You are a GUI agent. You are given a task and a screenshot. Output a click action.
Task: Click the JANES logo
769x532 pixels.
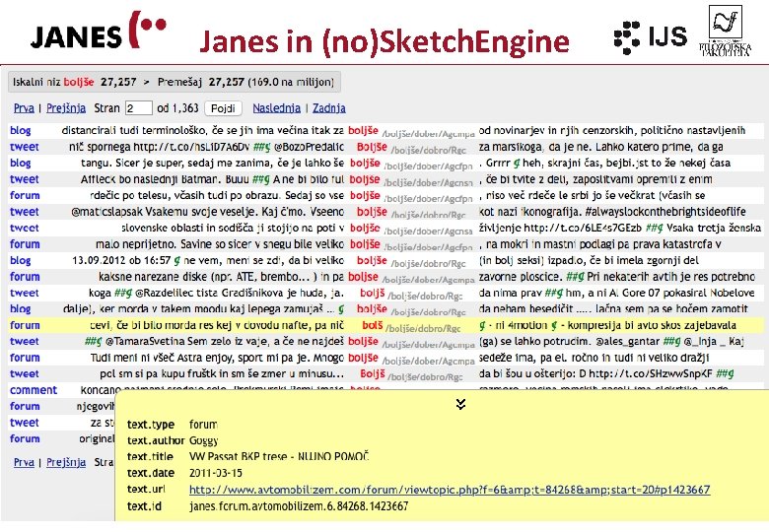click(99, 31)
